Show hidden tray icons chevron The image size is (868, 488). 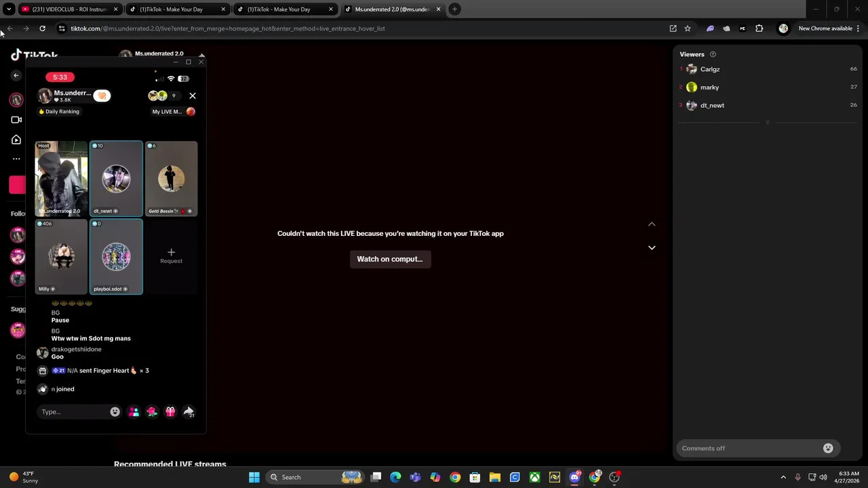pyautogui.click(x=783, y=477)
